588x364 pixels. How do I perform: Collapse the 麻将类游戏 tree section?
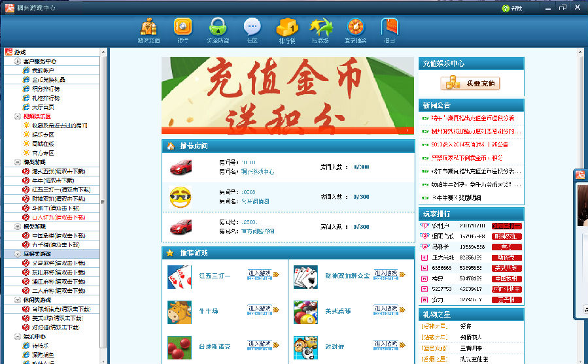[18, 254]
